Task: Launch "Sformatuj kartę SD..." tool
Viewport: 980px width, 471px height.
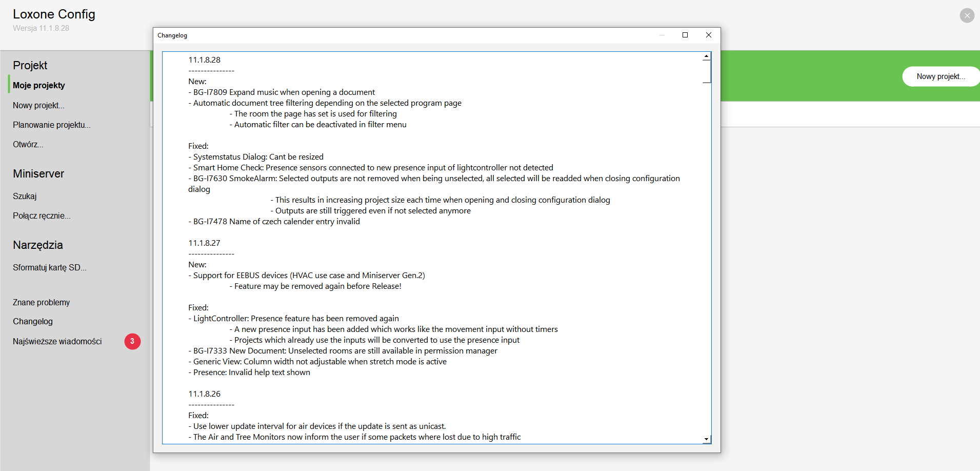Action: (x=49, y=267)
